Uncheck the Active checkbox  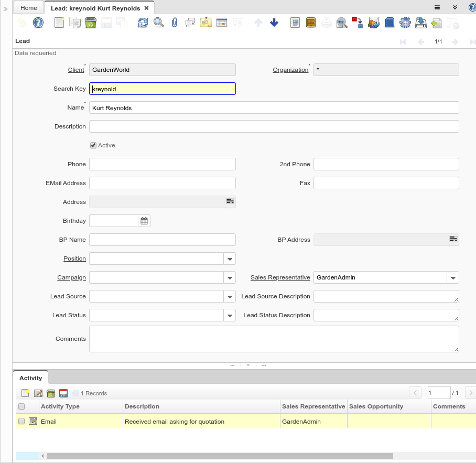pos(93,145)
